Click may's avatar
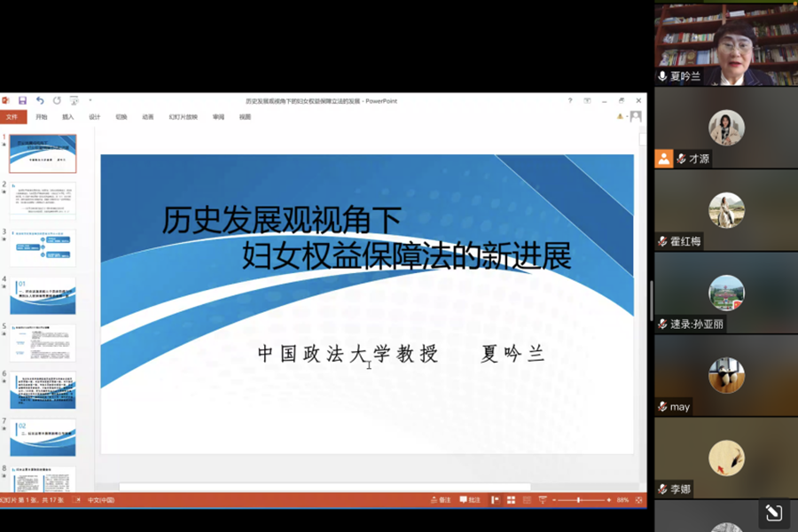The width and height of the screenshot is (798, 532). click(x=726, y=376)
